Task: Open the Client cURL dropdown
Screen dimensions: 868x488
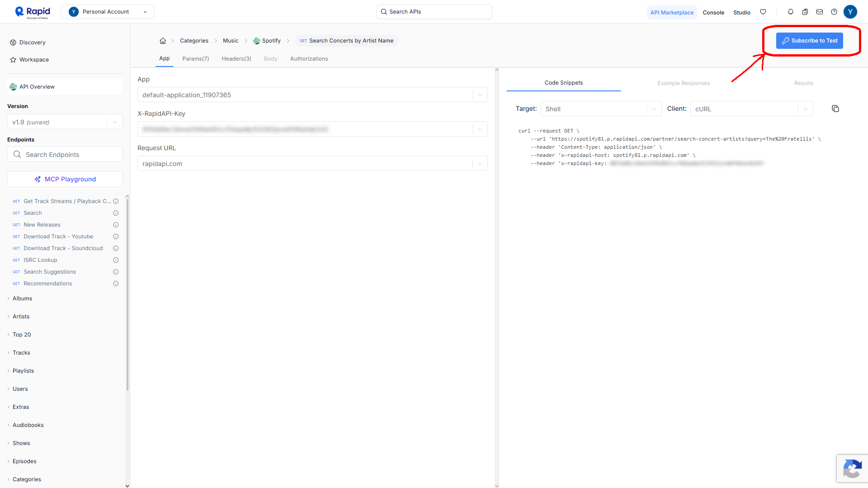Action: coord(751,109)
